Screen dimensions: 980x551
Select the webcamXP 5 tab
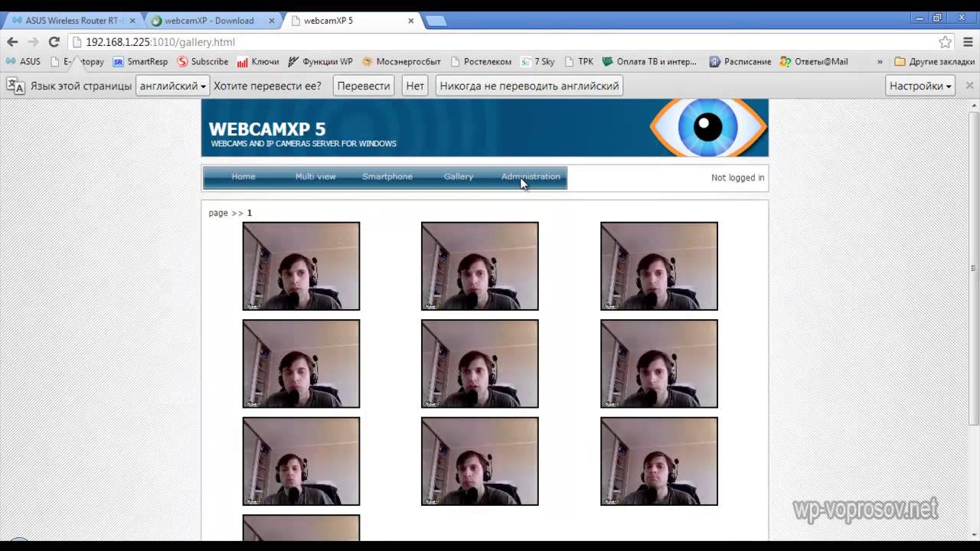pyautogui.click(x=351, y=21)
